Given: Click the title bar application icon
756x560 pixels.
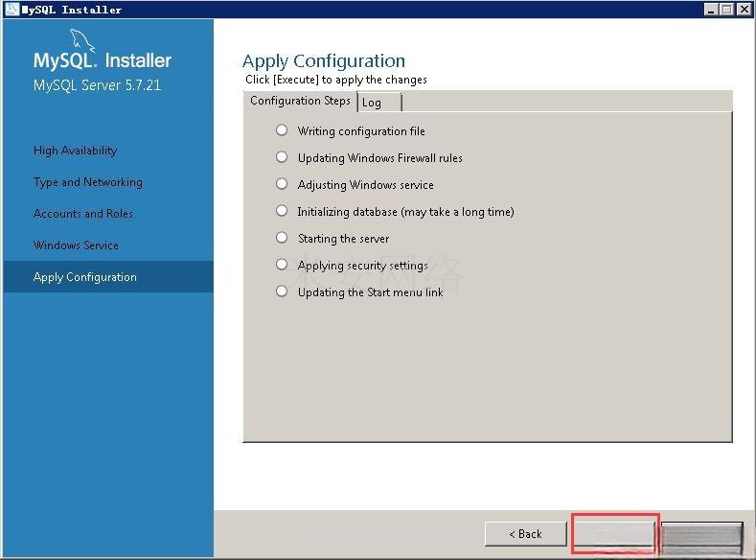Looking at the screenshot, I should [x=11, y=9].
